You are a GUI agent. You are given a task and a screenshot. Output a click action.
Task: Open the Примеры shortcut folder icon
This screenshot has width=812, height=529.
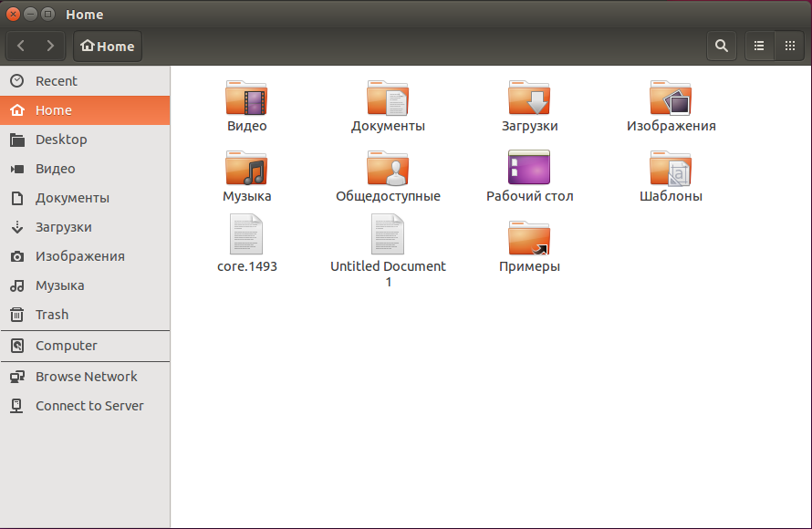529,238
